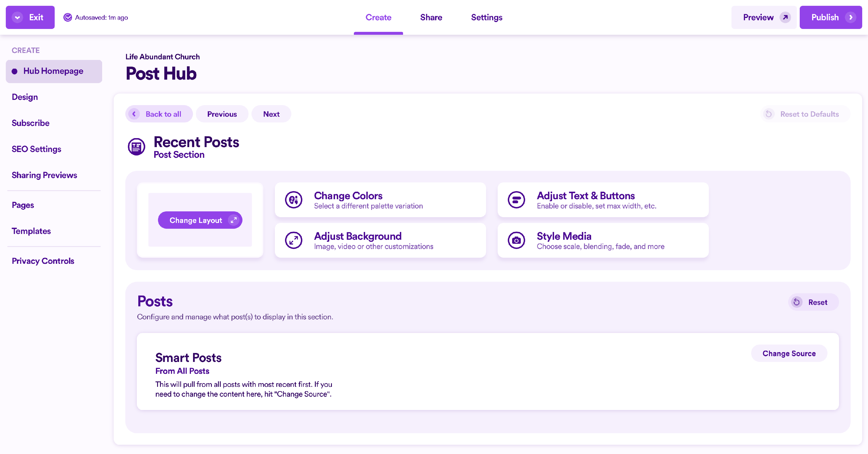Click the Publish chevron arrow

point(851,17)
